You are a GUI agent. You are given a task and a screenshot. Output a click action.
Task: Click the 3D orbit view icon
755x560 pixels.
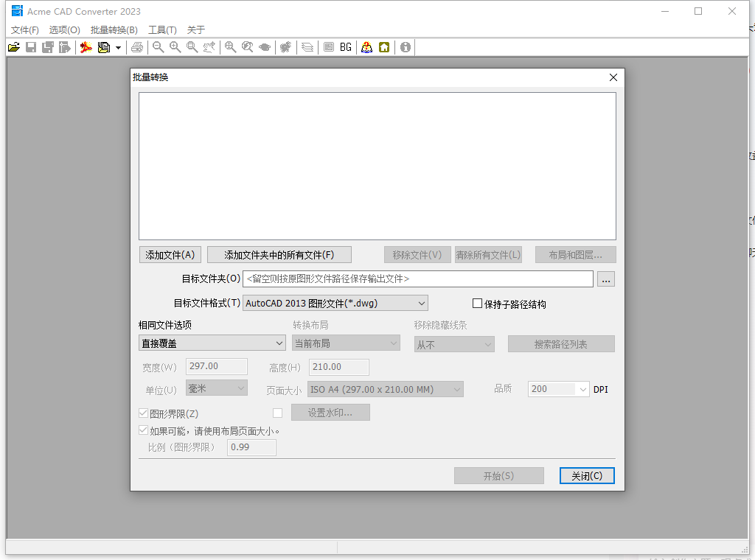pos(265,47)
